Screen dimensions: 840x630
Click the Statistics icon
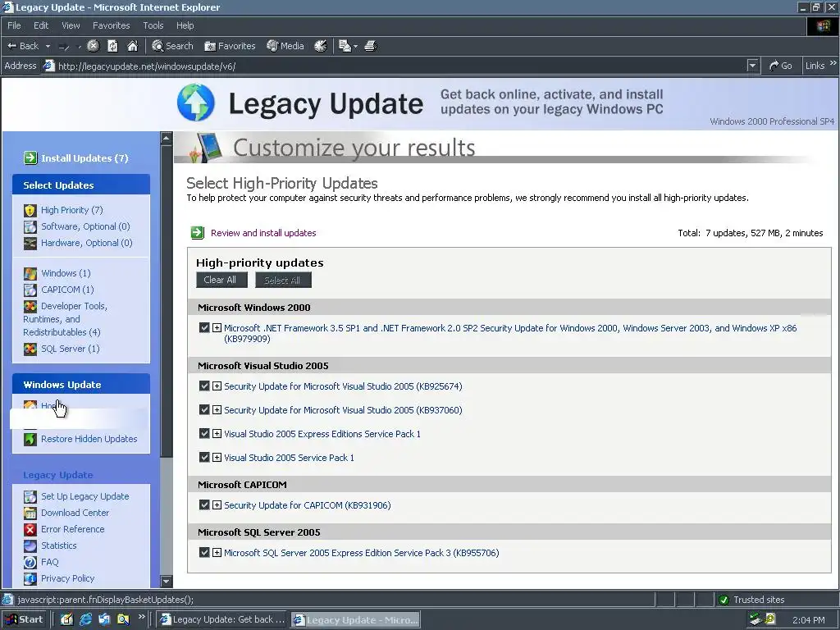click(x=30, y=546)
